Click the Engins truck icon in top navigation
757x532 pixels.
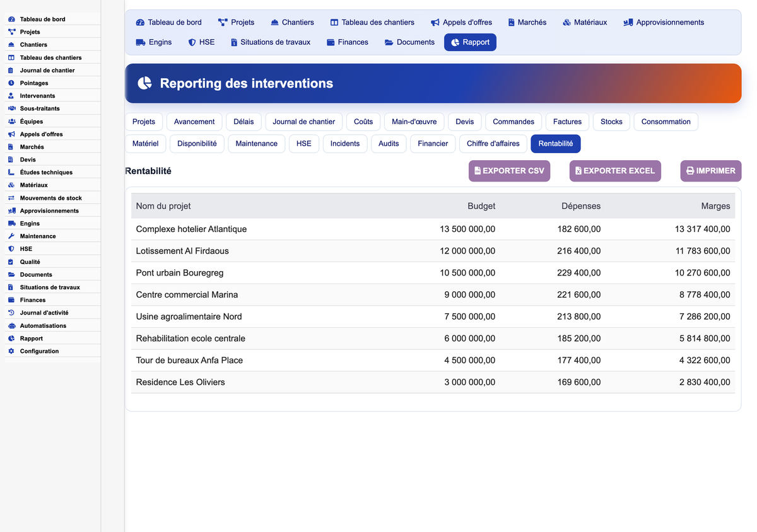[141, 42]
